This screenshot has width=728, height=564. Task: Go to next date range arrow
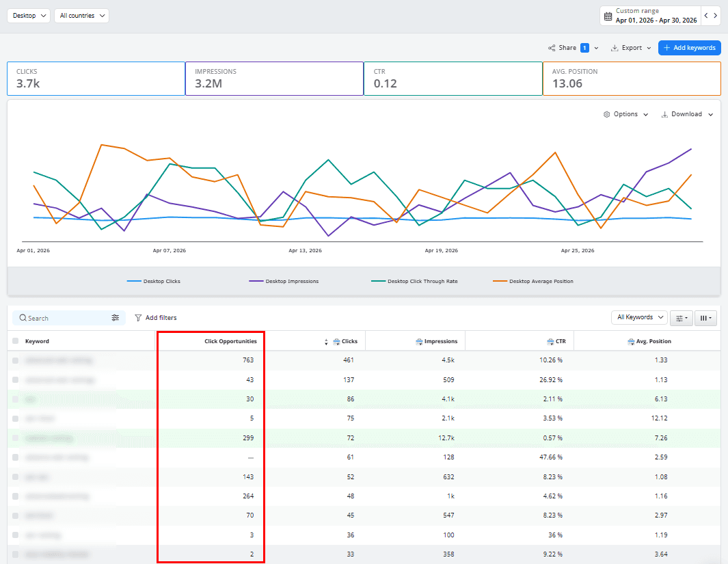pyautogui.click(x=716, y=16)
